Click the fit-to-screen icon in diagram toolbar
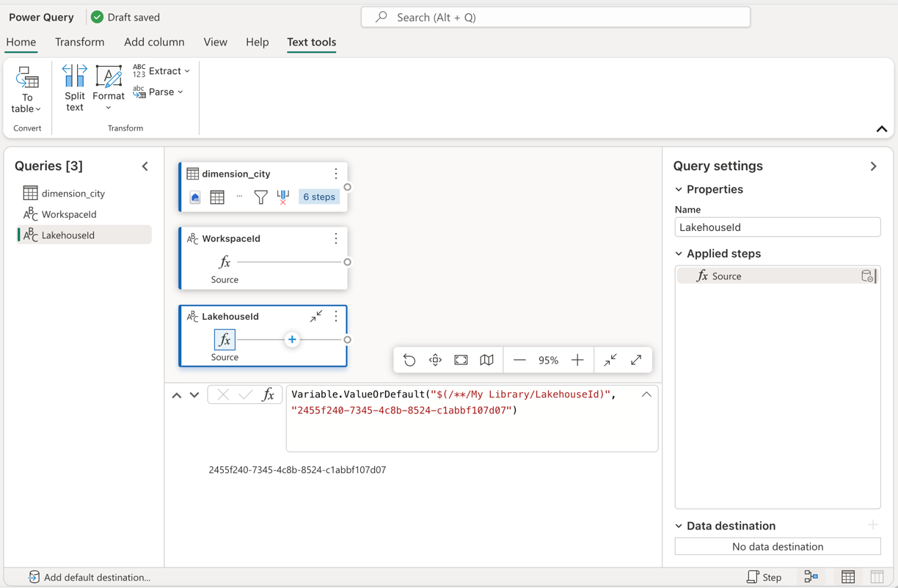The height and width of the screenshot is (588, 898). [461, 360]
